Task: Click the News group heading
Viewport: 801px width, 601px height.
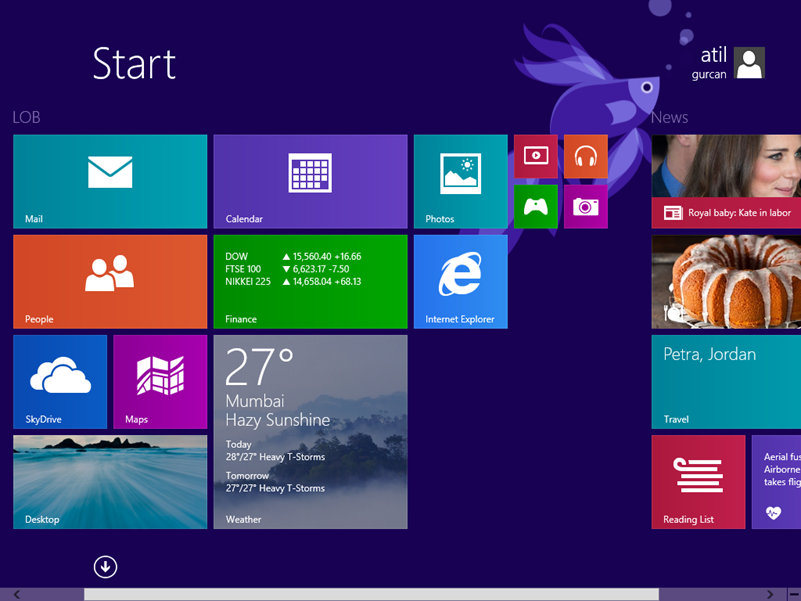Action: point(670,117)
